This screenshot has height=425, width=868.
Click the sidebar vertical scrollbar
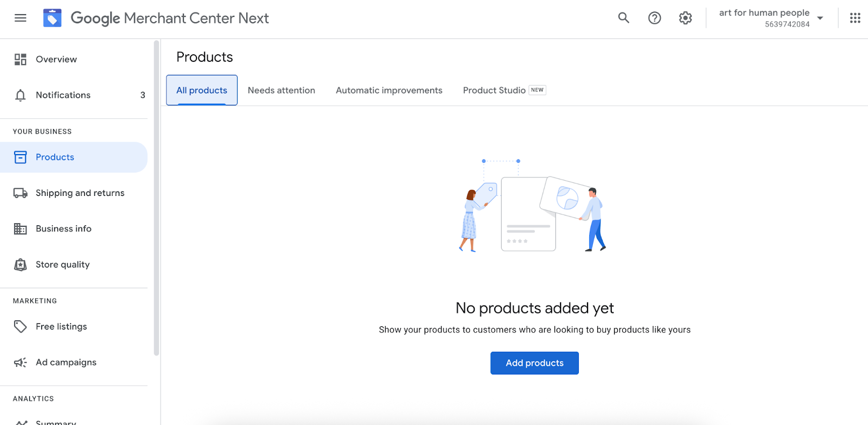tap(156, 198)
